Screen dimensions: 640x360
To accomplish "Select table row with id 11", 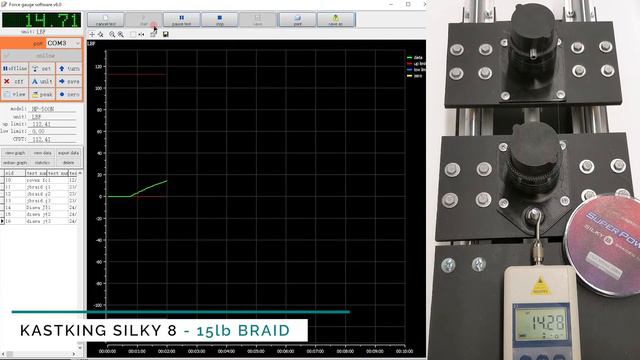I will click(40, 187).
